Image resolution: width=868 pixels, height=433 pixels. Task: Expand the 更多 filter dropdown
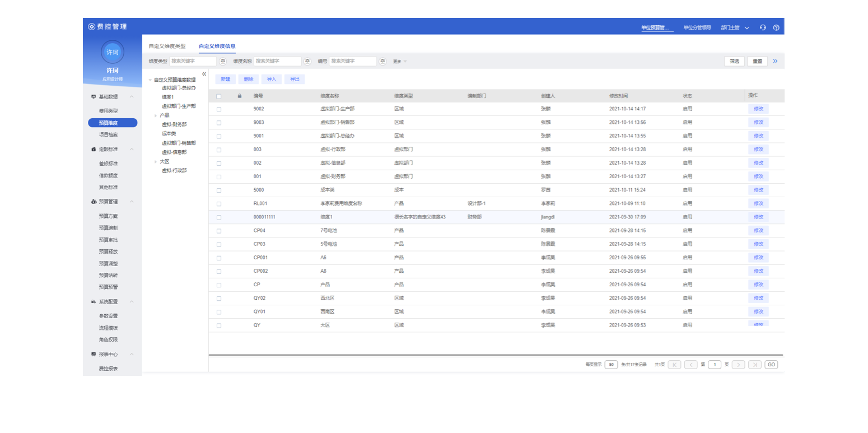[x=399, y=62]
